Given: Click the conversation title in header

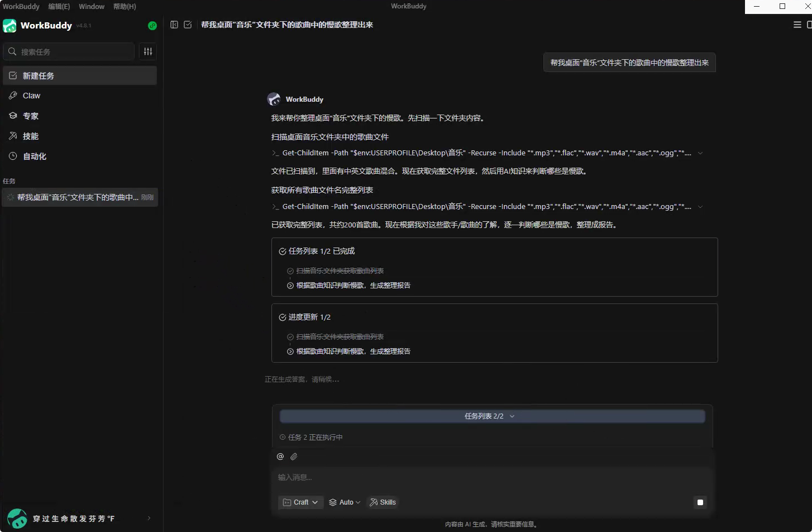Looking at the screenshot, I should pos(287,25).
